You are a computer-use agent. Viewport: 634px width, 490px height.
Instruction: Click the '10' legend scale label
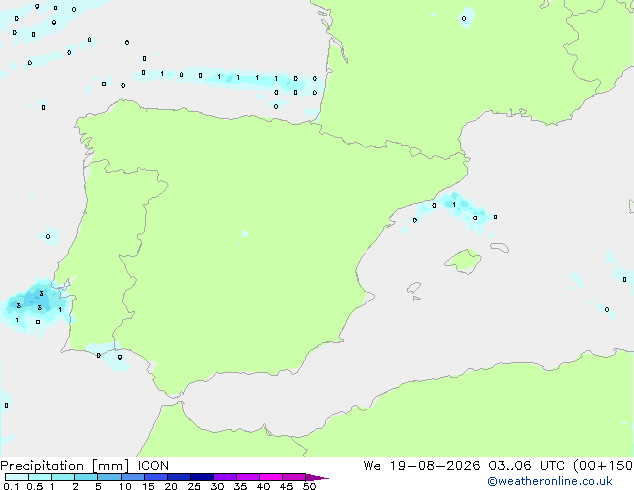[125, 486]
